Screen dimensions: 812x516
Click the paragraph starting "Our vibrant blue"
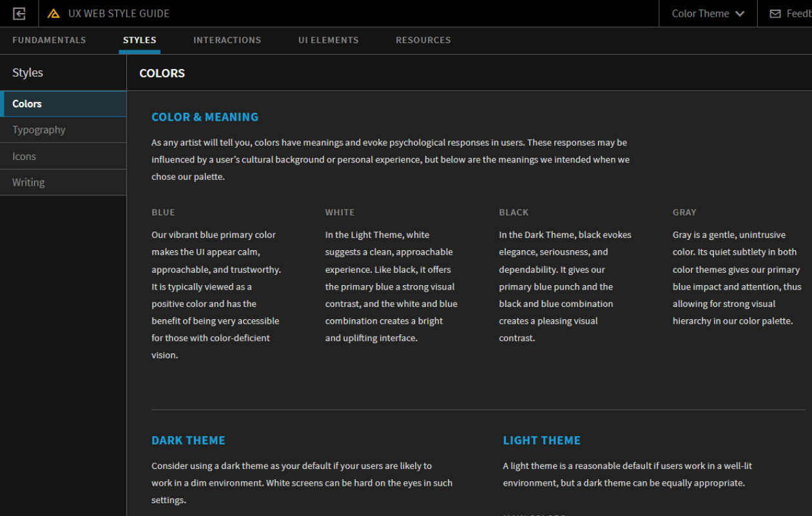(x=217, y=295)
